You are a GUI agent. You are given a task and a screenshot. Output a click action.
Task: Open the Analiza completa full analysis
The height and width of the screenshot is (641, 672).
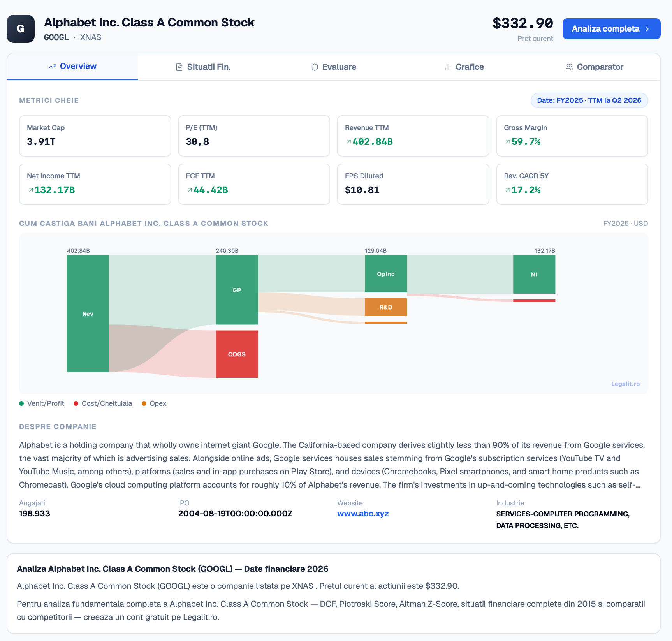click(x=611, y=29)
